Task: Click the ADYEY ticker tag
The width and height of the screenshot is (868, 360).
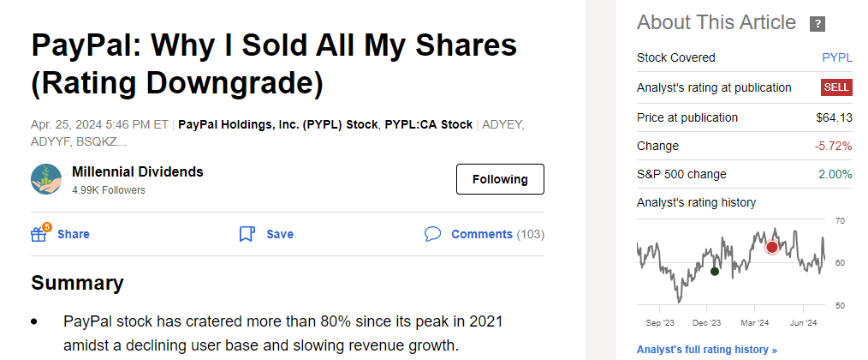Action: pos(502,124)
